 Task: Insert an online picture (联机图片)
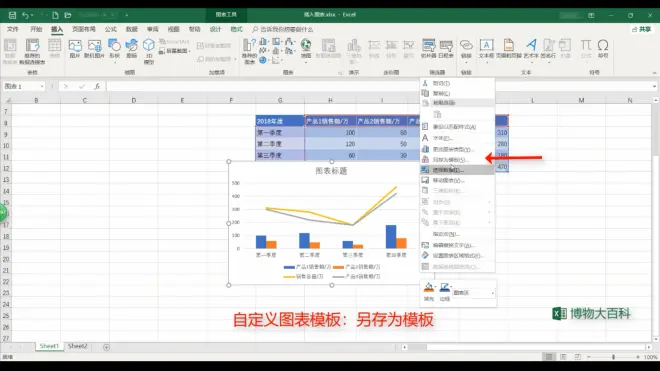94,48
